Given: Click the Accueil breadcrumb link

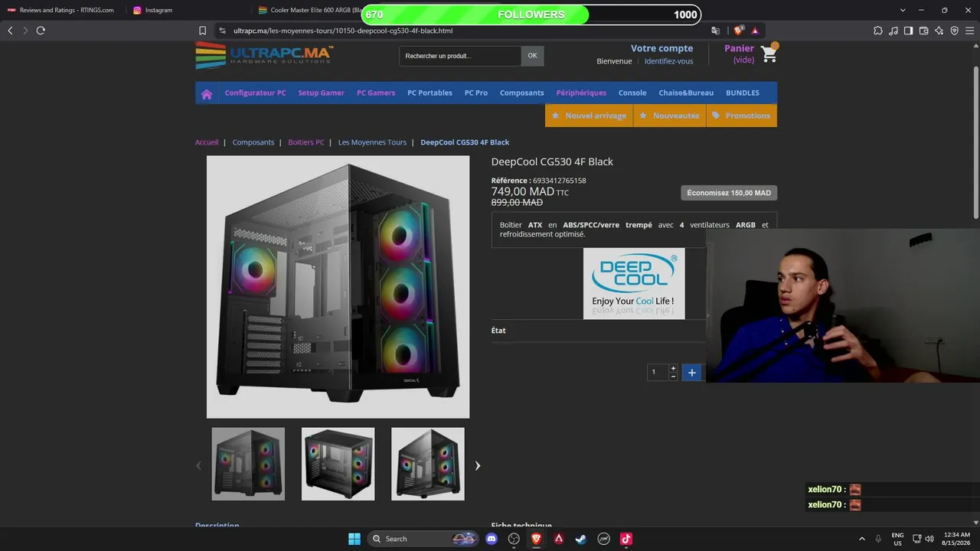Looking at the screenshot, I should 207,142.
